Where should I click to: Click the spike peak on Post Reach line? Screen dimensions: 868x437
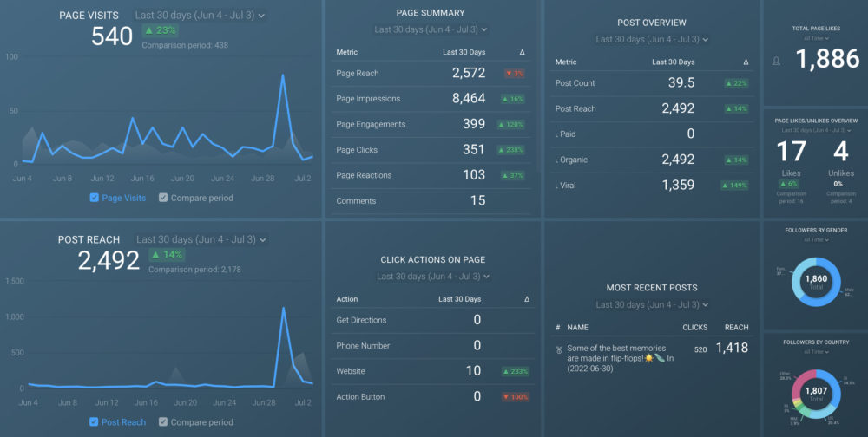click(x=284, y=308)
